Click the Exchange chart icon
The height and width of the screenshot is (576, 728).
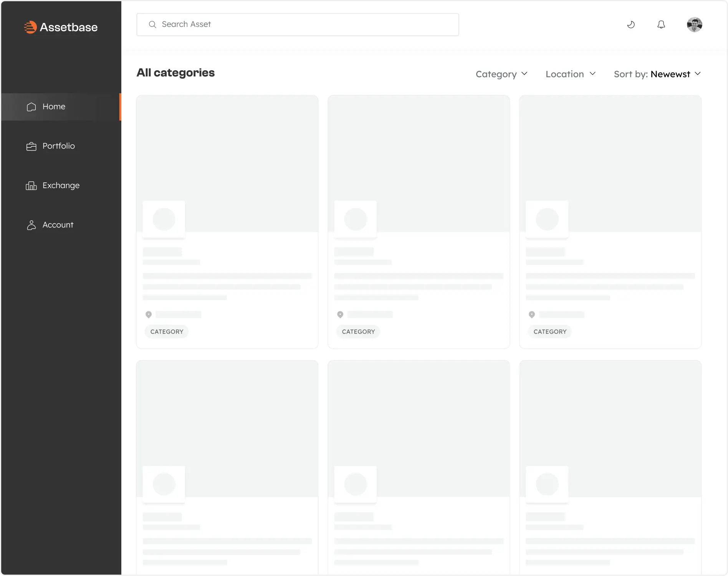[x=31, y=186]
